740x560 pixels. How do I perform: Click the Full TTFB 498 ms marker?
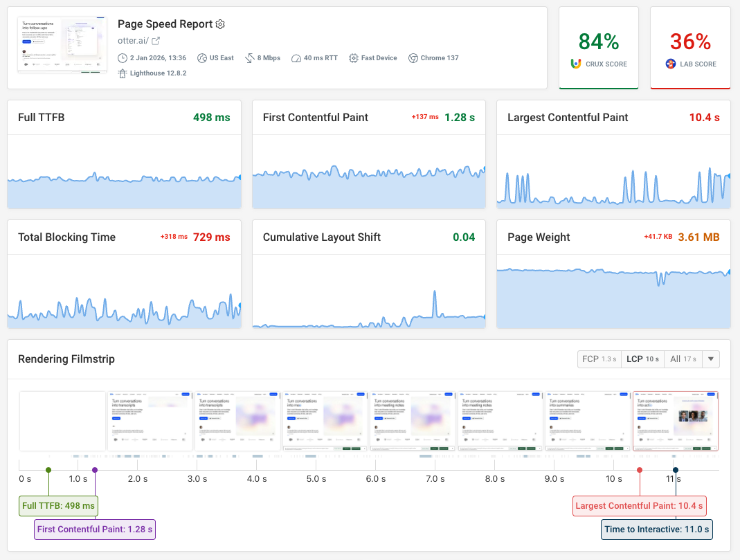click(x=58, y=506)
